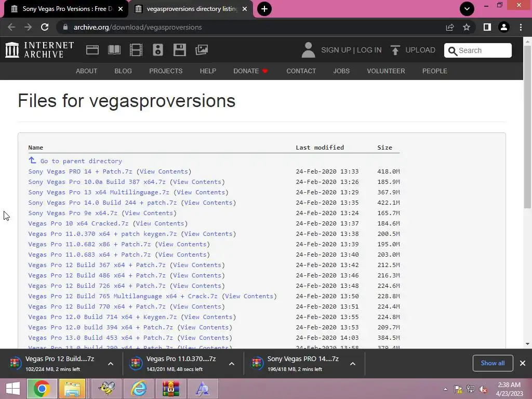Bookmark this page with the star icon

click(x=467, y=27)
